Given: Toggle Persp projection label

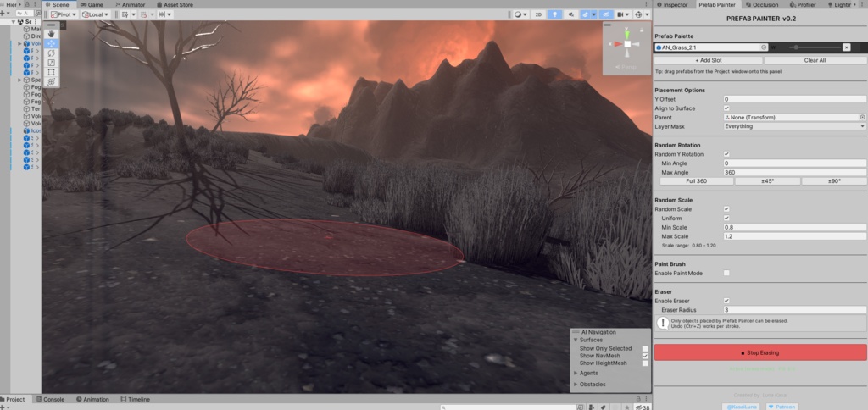Looking at the screenshot, I should pos(626,67).
